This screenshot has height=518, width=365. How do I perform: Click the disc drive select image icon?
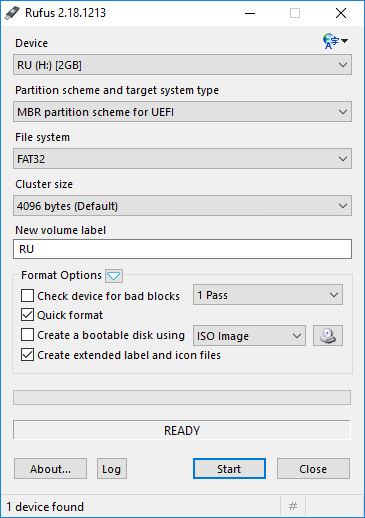point(328,335)
